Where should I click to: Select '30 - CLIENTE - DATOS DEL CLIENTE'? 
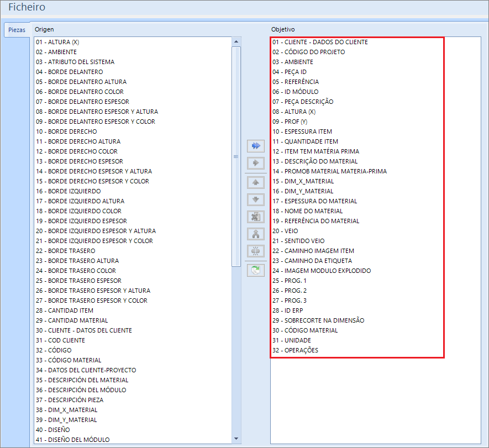[84, 330]
